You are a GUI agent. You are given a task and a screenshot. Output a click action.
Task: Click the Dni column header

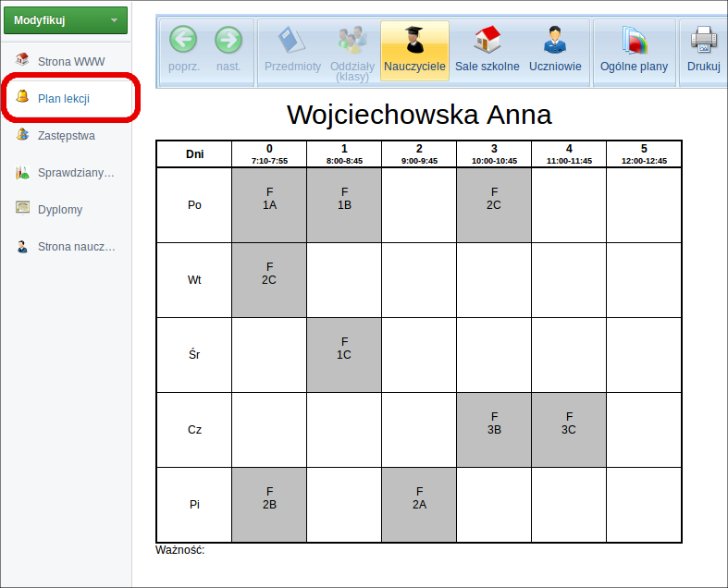194,154
